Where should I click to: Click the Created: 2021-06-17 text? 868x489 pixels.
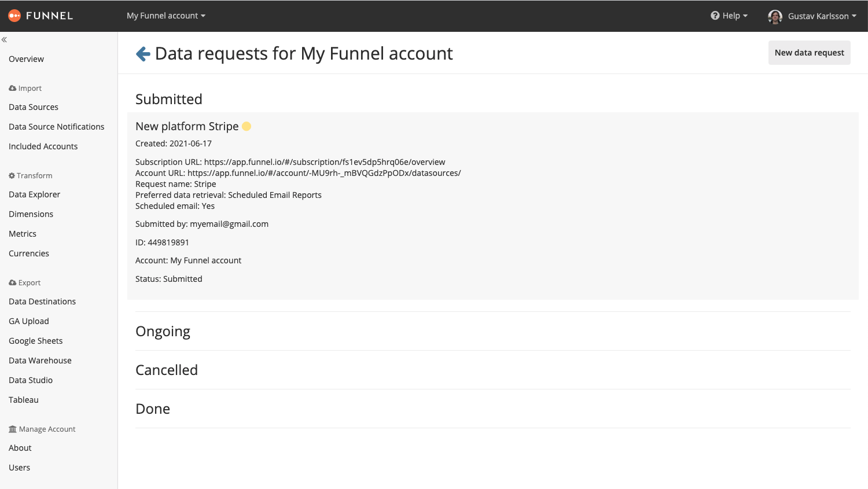coord(174,144)
